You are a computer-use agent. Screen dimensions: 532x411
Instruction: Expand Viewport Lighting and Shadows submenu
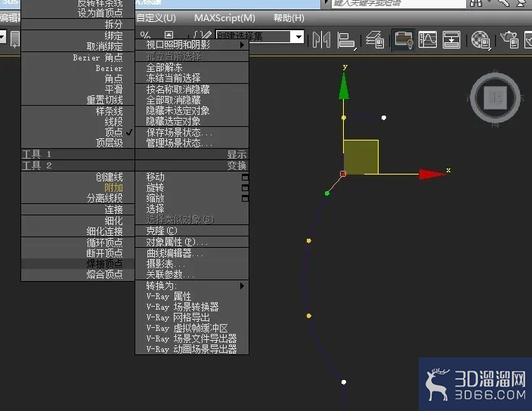pyautogui.click(x=192, y=45)
